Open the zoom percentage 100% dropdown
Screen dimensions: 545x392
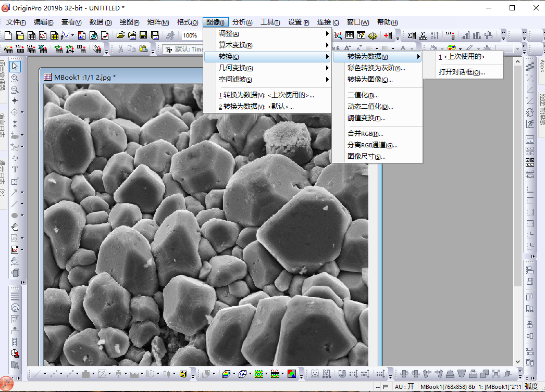coord(191,35)
